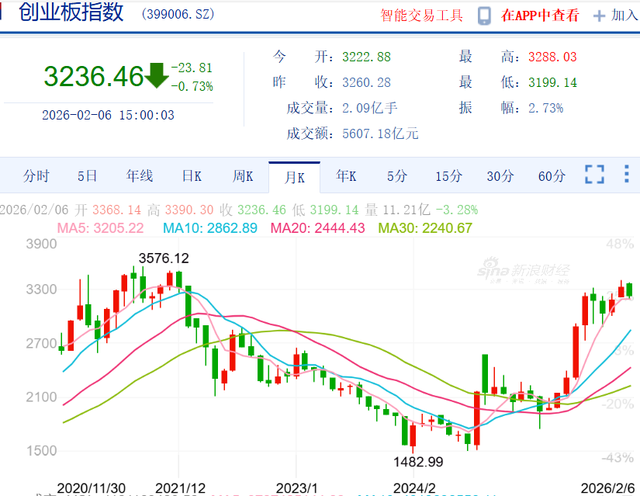Click the plus icon to add
Image resolution: width=640 pixels, height=496 pixels.
[x=599, y=16]
